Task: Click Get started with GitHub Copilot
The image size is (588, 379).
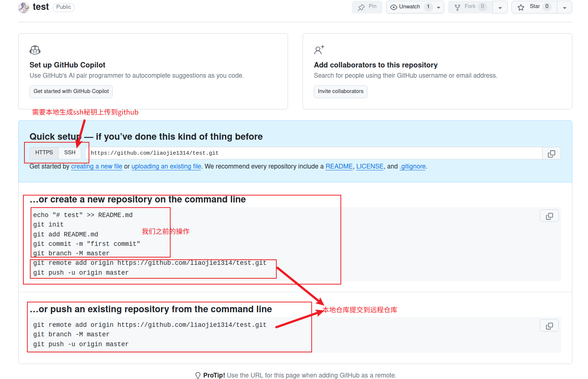Action: [71, 92]
